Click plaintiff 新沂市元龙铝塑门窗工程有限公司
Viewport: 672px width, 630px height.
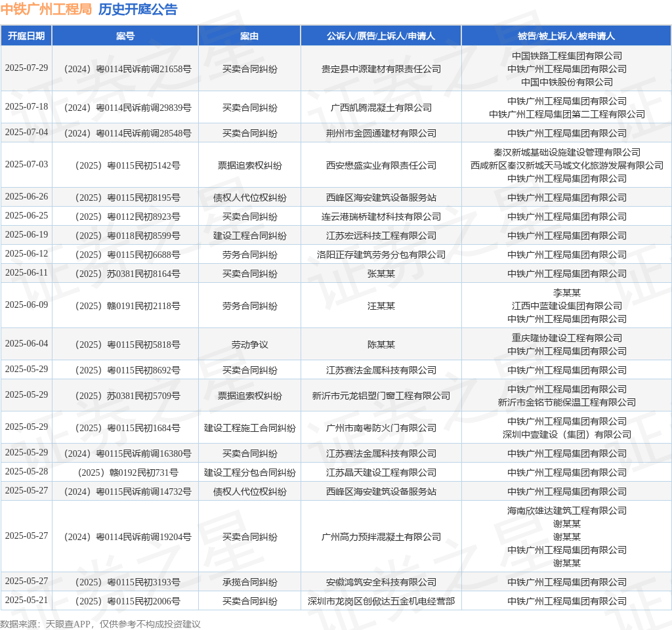381,396
